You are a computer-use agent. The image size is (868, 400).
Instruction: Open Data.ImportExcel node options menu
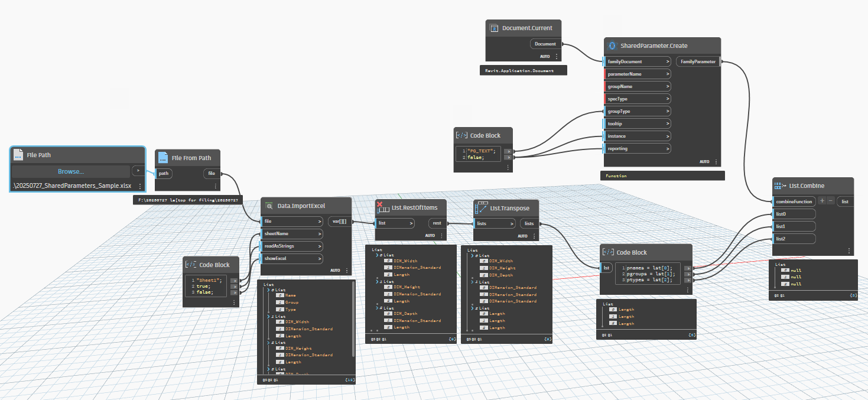pos(346,270)
